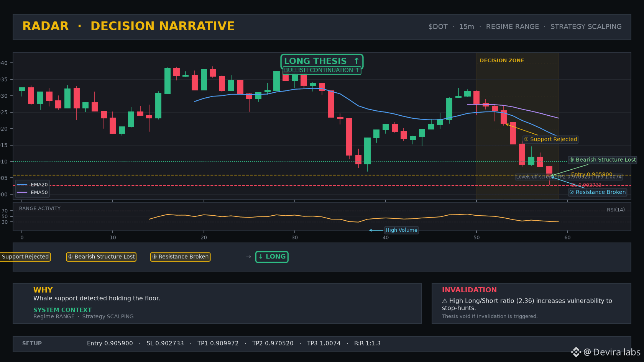Click the ② Resistance Broken chart annotation
The height and width of the screenshot is (362, 644).
(x=597, y=192)
